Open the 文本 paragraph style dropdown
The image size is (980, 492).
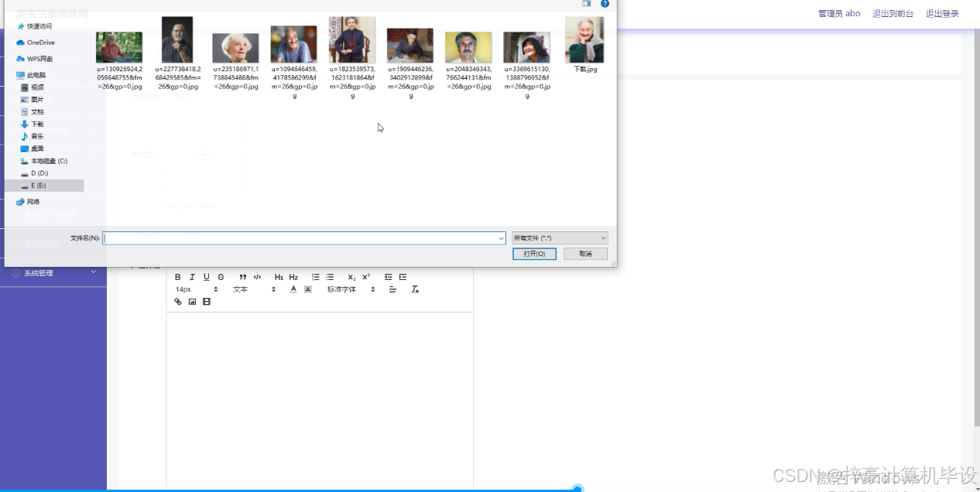coord(254,289)
